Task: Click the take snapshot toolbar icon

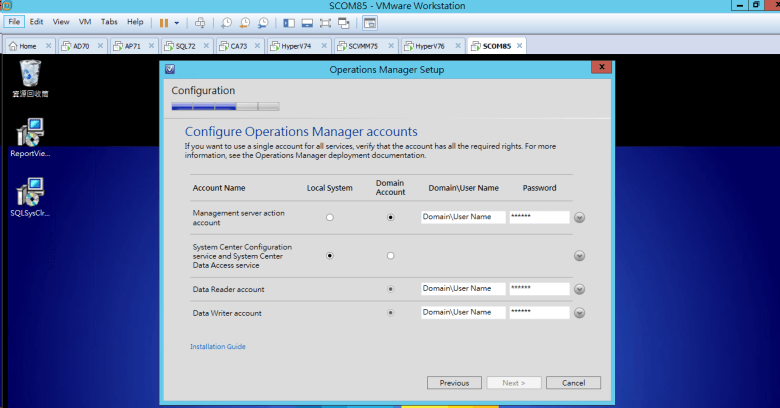Action: pos(227,22)
